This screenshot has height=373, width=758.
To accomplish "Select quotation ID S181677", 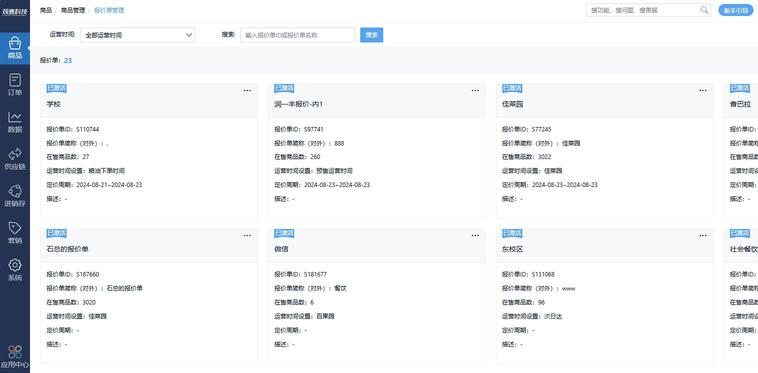I will [x=315, y=274].
